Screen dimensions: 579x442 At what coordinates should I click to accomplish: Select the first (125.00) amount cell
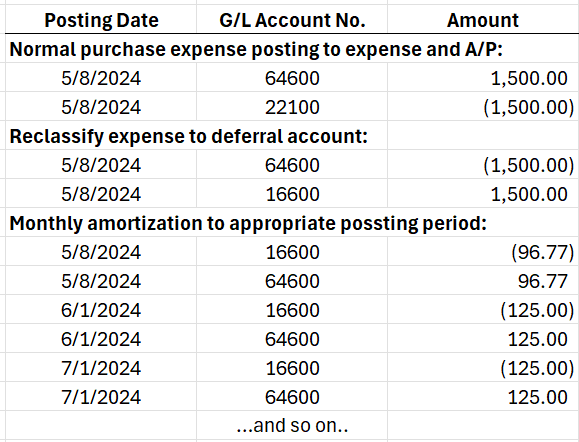483,310
